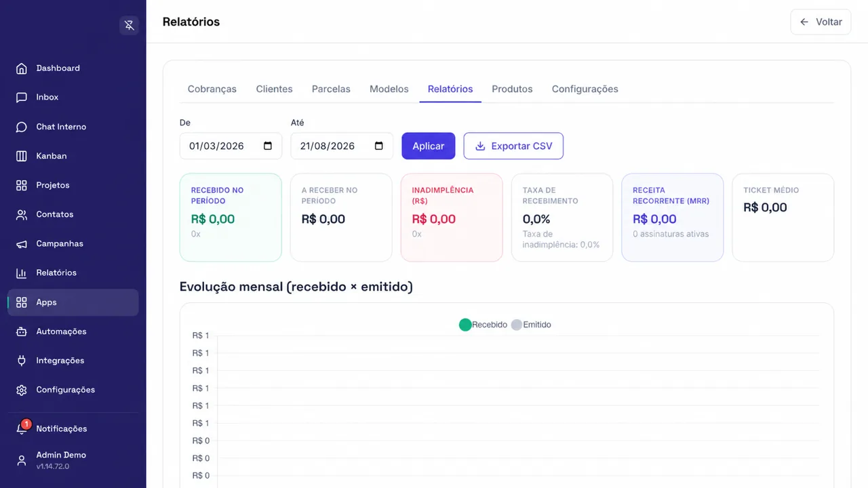The height and width of the screenshot is (488, 868).
Task: Open Projetos in the sidebar
Action: pyautogui.click(x=73, y=185)
